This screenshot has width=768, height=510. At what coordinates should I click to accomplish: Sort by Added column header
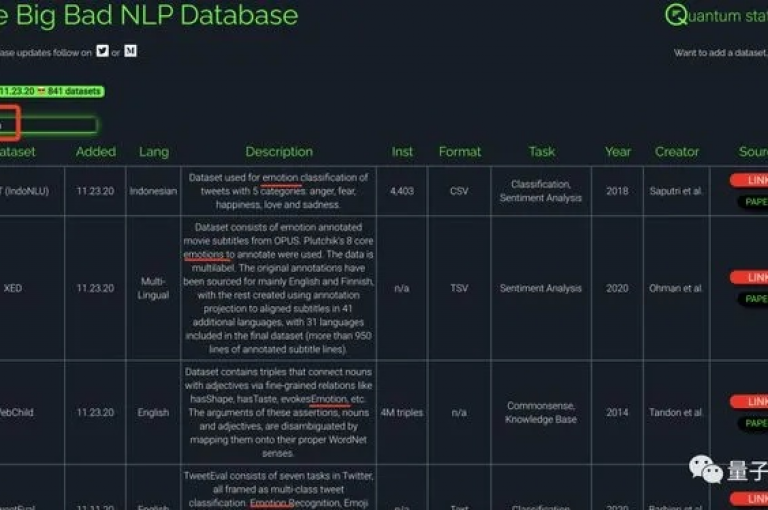click(96, 152)
